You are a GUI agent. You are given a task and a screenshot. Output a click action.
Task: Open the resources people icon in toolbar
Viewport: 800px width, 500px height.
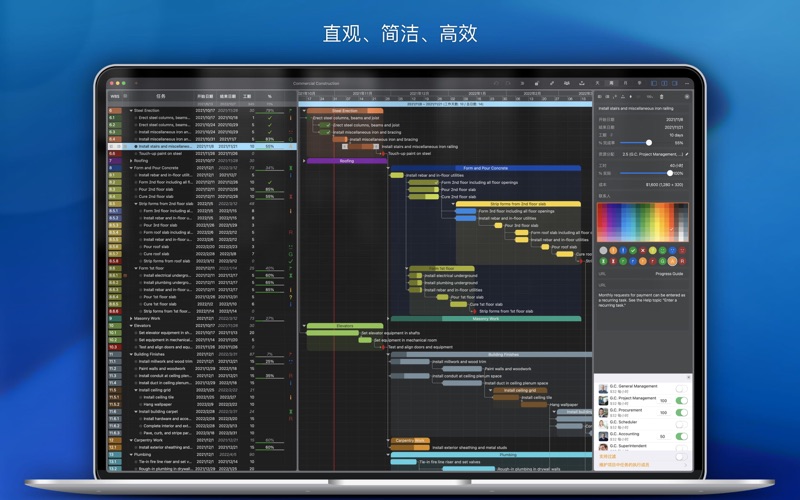566,83
